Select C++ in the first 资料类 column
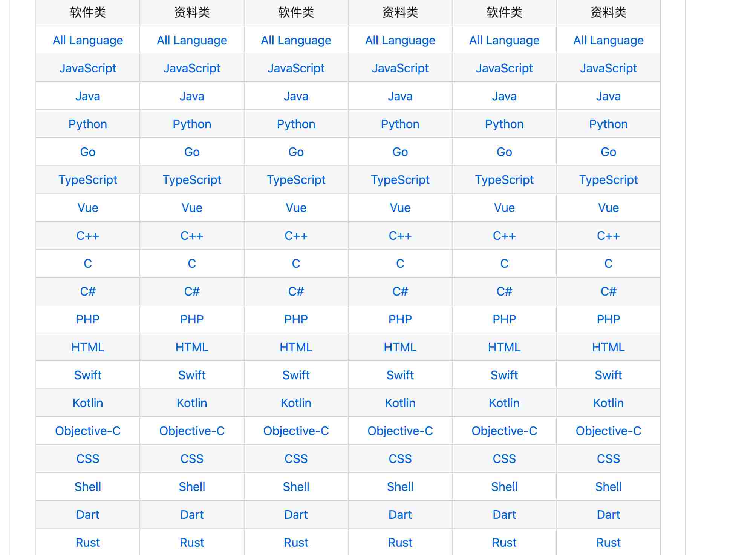The image size is (756, 555). (x=192, y=236)
